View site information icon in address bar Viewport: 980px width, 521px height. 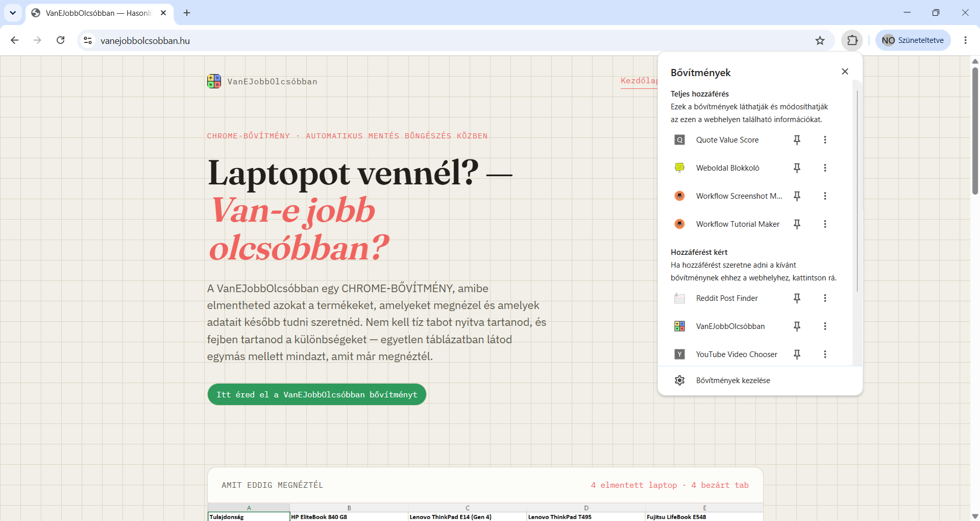point(88,40)
